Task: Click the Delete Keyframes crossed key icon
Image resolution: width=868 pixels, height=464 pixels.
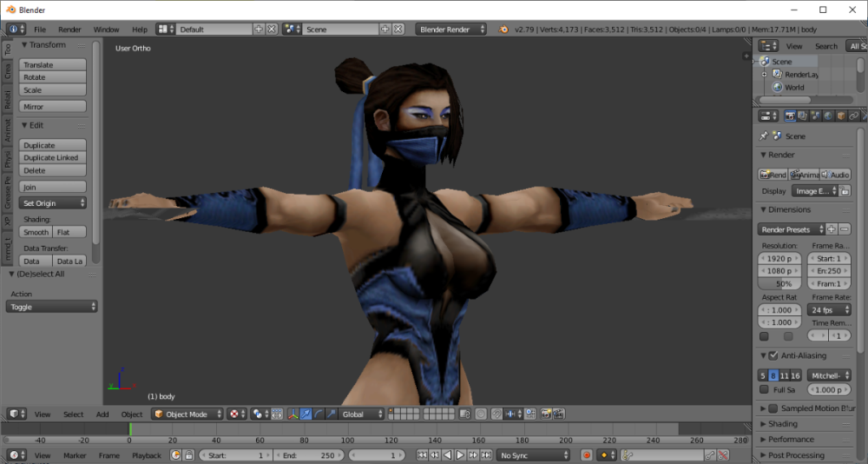Action: click(723, 455)
